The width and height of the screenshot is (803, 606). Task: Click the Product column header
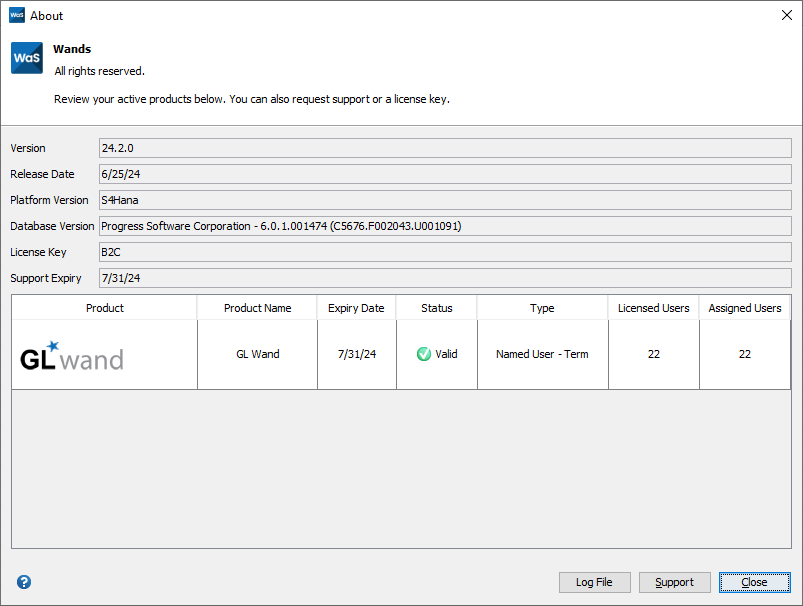coord(104,307)
